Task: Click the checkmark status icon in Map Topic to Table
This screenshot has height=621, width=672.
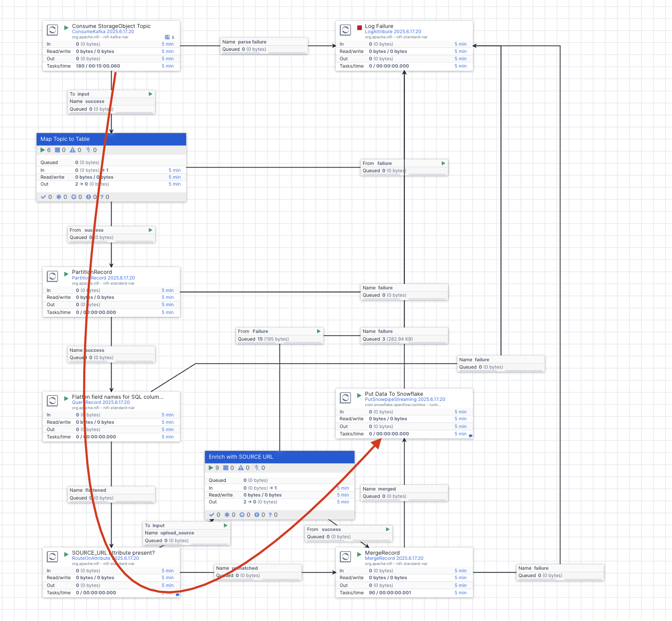Action: point(43,197)
